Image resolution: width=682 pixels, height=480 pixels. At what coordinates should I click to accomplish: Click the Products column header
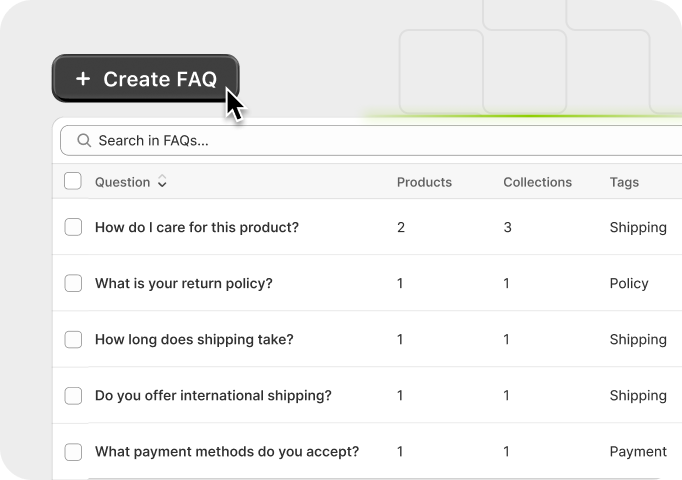coord(424,182)
